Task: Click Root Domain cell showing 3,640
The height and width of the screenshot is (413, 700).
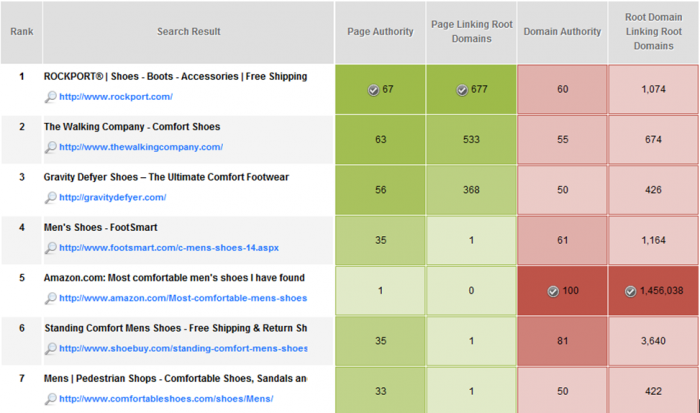Action: (654, 341)
